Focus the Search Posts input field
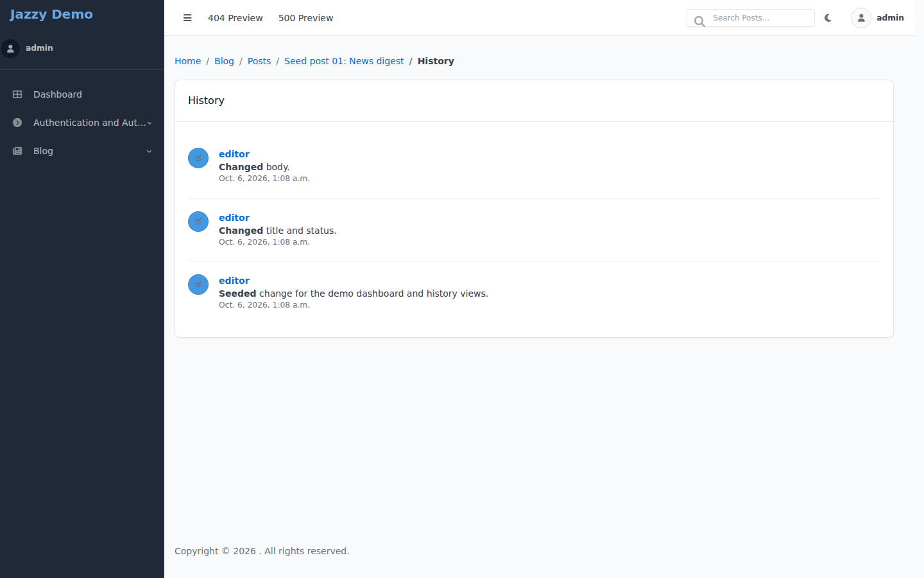Viewport: 924px width, 578px height. [751, 18]
